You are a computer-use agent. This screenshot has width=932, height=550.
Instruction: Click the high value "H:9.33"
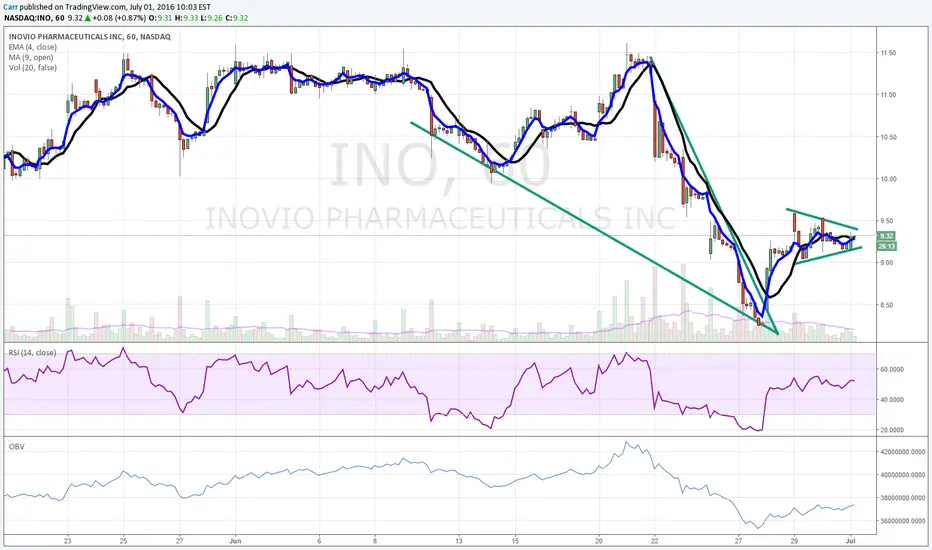pos(187,18)
